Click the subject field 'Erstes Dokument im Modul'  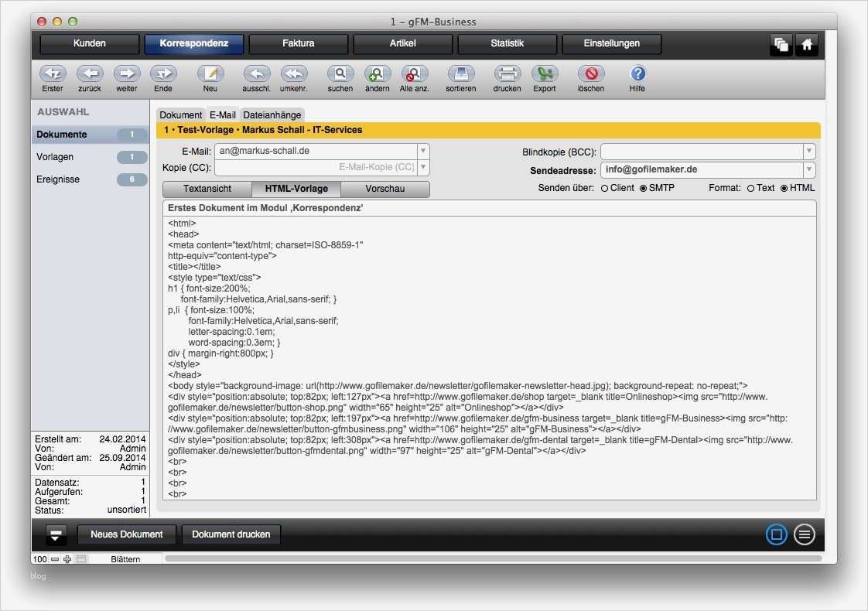click(490, 208)
